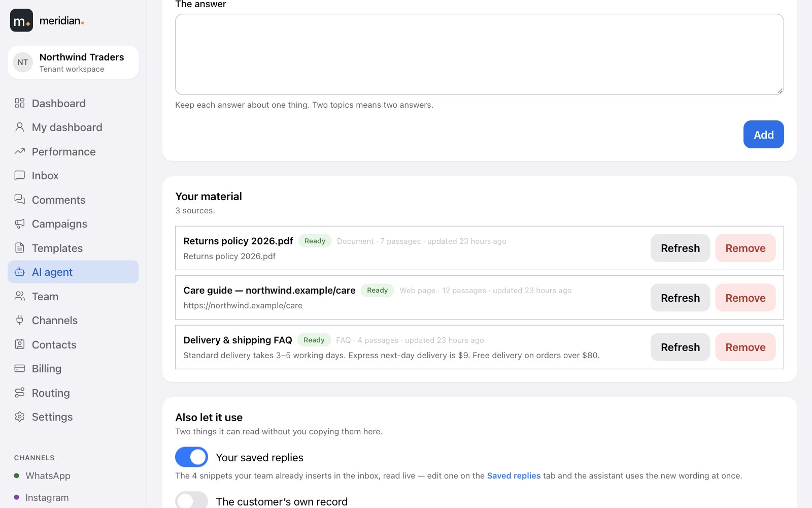Click the Billing card icon
The width and height of the screenshot is (812, 508).
20,368
